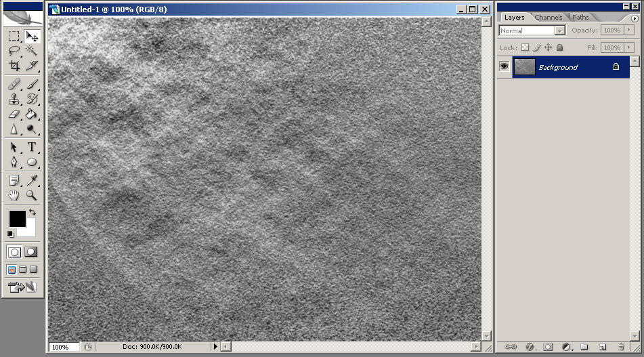Toggle lock image pixels
Screen dimensions: 644x357
click(x=537, y=47)
